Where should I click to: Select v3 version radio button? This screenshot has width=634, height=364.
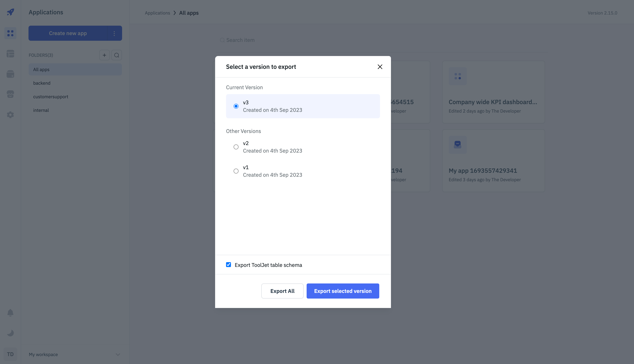pyautogui.click(x=236, y=106)
